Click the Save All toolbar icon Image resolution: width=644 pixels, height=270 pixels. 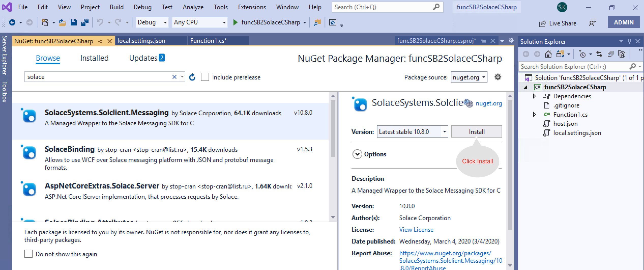(x=85, y=23)
